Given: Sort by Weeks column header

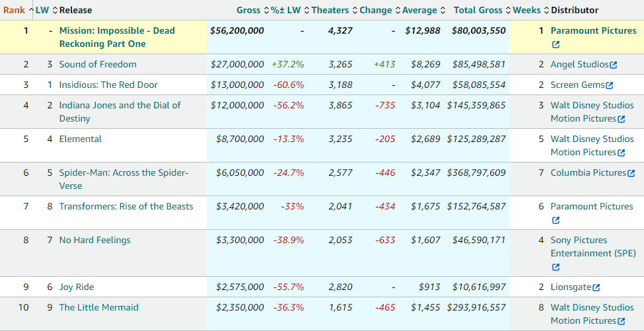Looking at the screenshot, I should 528,10.
